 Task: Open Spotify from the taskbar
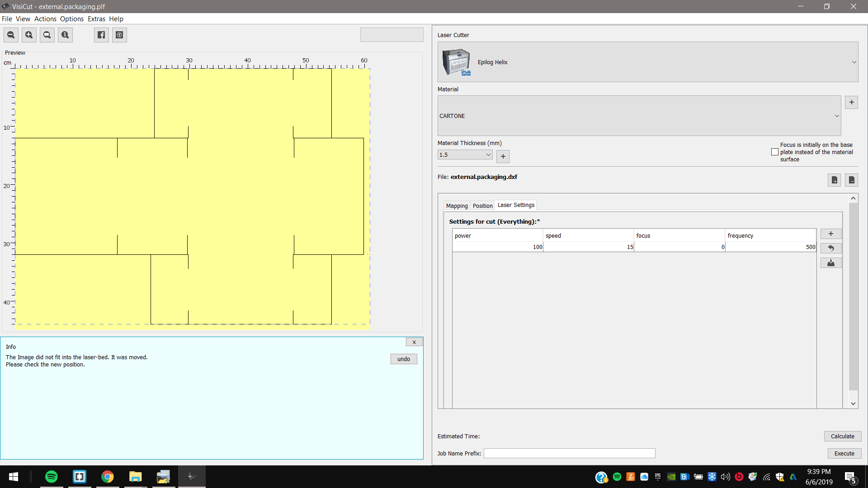[52, 477]
